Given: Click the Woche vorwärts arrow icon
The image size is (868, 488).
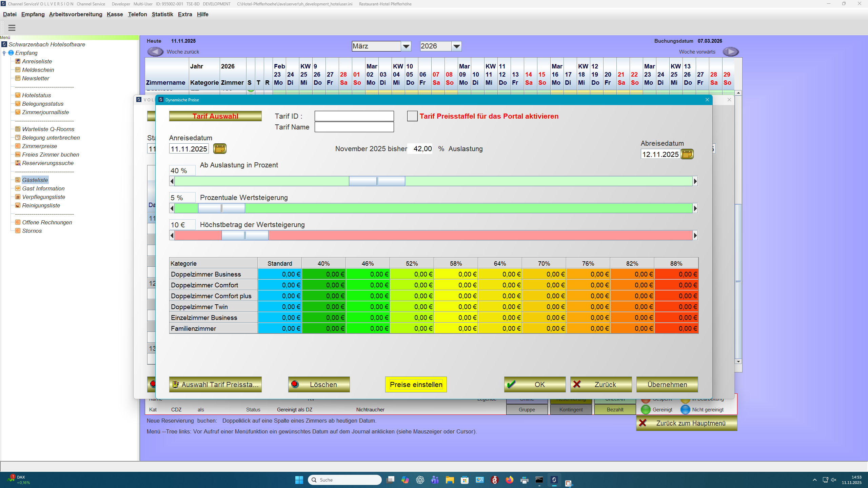Looking at the screenshot, I should click(x=731, y=52).
